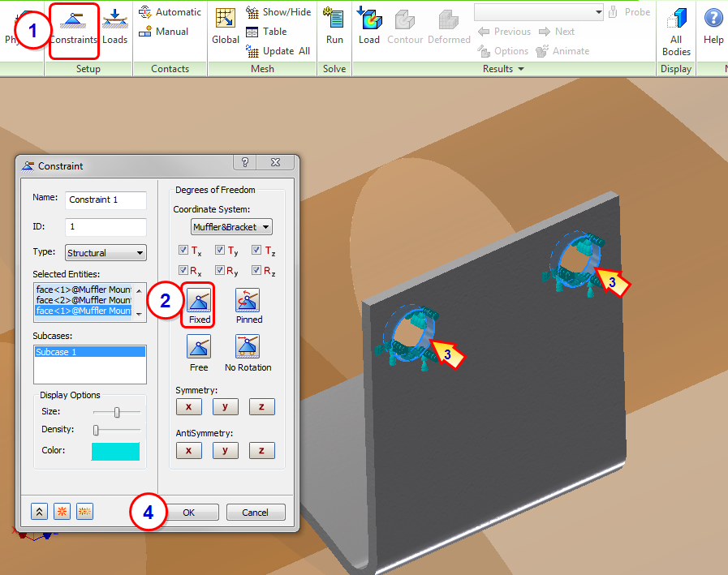Screen dimensions: 728x575
Task: Open the Muffler&Bracket coordinate system dropdown
Action: (231, 227)
